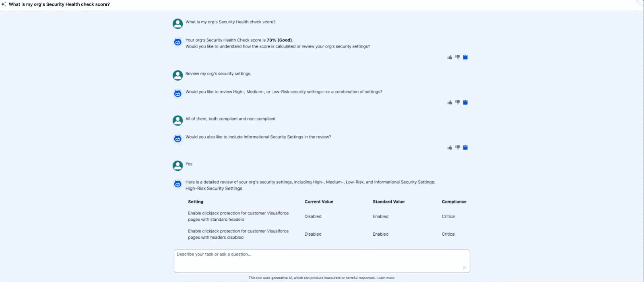
Task: Dislike the High-, Medium-, Low-Risk question reply
Action: coord(457,102)
